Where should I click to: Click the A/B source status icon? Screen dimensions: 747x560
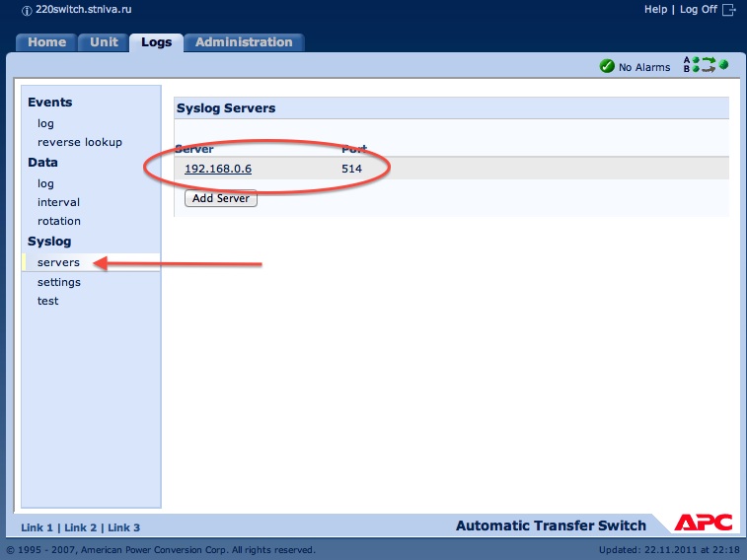(x=706, y=66)
